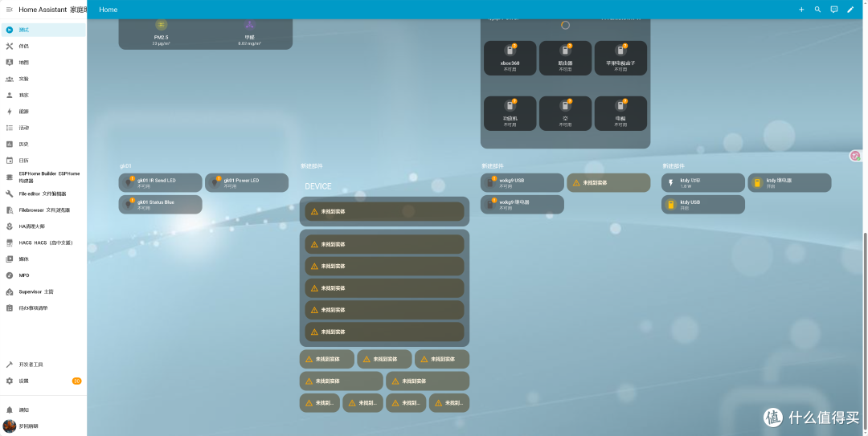Toggle the wxkg9 USB tile
Image resolution: width=868 pixels, height=436 pixels.
(x=522, y=182)
